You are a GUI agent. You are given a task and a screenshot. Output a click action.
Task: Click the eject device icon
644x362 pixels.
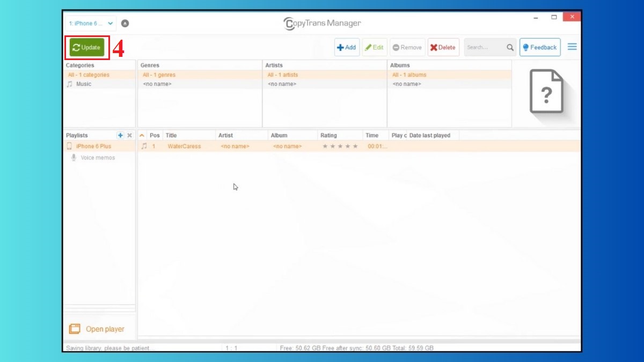(125, 23)
